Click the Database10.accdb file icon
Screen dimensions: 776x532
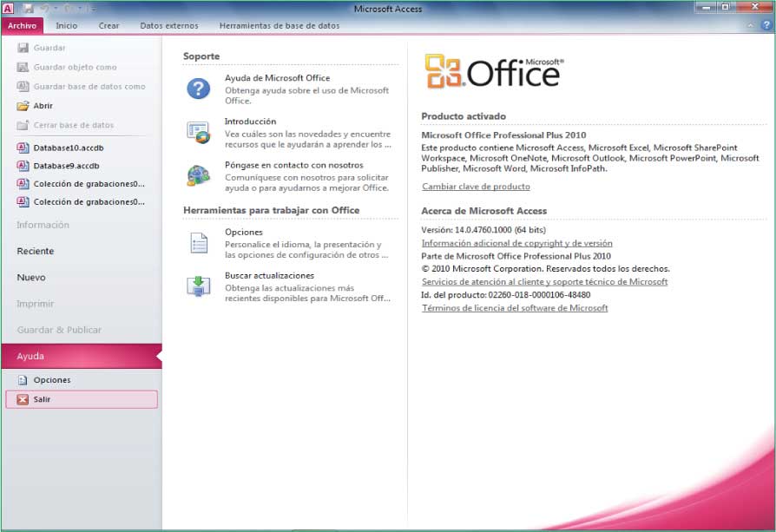(x=23, y=148)
